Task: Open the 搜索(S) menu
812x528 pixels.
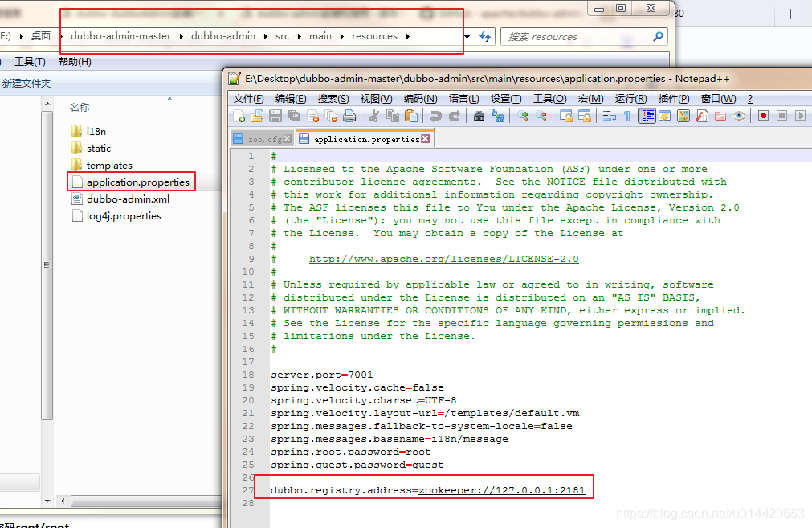Action: [x=333, y=99]
